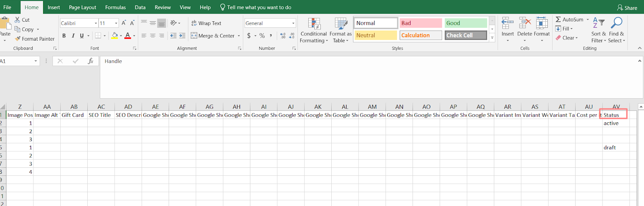Open the font size dropdown
Viewport: 644px width, 206px height.
(x=116, y=23)
